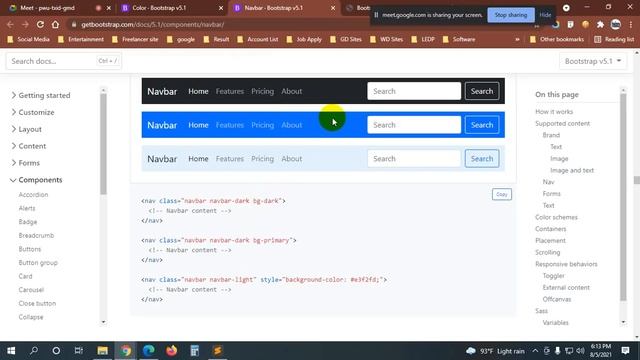Open File Explorer from taskbar
This screenshot has height=360, width=640.
[102, 351]
